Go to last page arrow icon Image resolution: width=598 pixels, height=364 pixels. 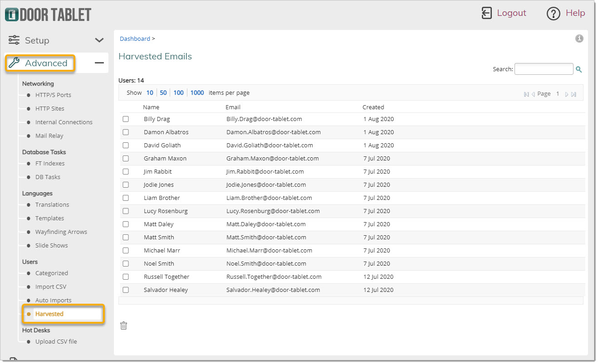click(x=573, y=94)
